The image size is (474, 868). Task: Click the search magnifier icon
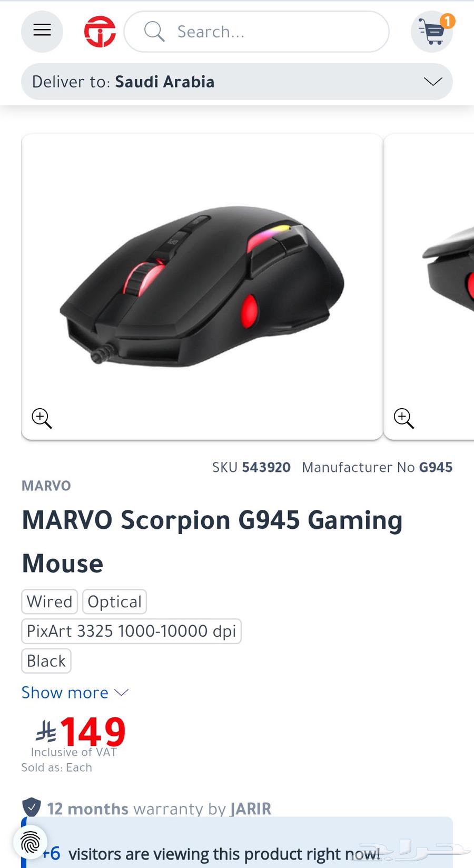(154, 32)
